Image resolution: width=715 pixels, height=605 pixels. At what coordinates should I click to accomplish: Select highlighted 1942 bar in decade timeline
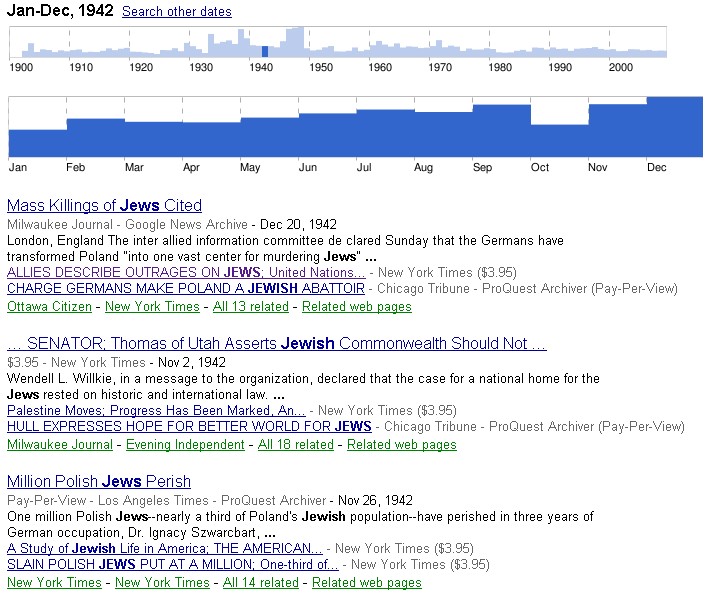coord(265,52)
